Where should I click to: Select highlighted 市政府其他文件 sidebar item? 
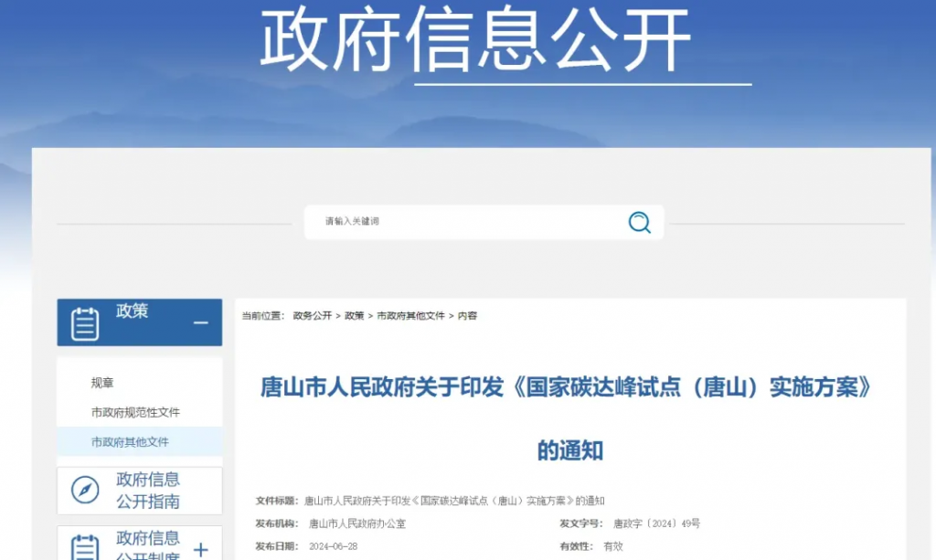(x=130, y=442)
